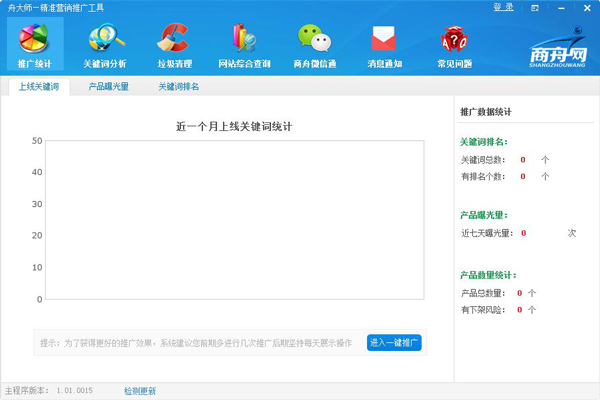This screenshot has width=600, height=400.
Task: Click the 登录 login link
Action: point(502,8)
